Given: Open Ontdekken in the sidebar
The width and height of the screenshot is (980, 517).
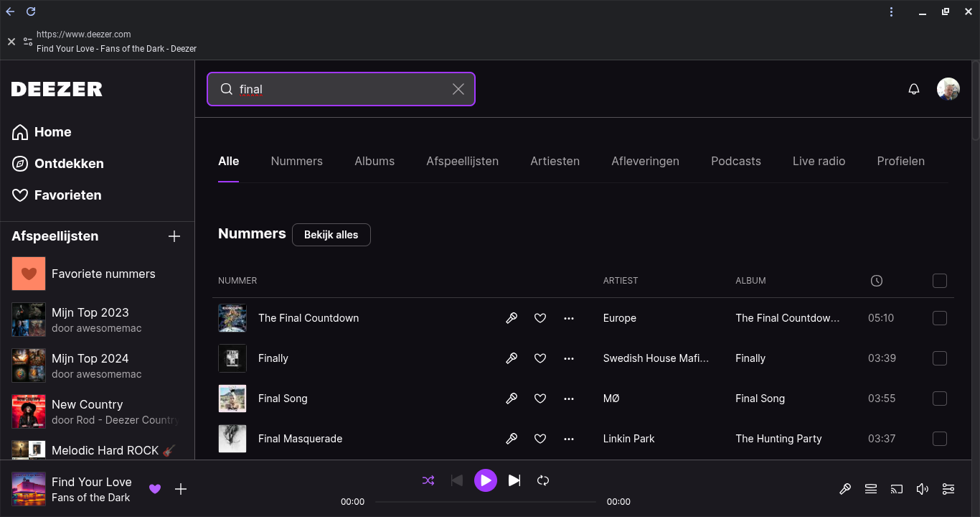Looking at the screenshot, I should [x=58, y=164].
